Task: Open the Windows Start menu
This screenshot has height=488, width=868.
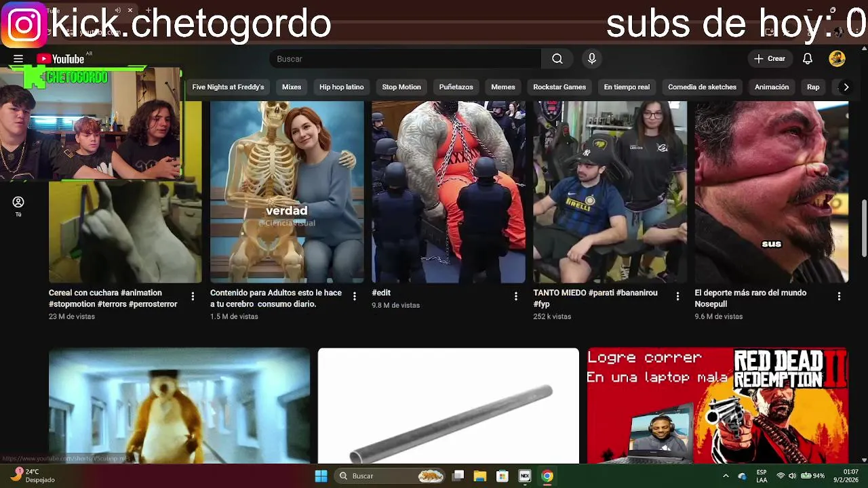Action: click(321, 476)
